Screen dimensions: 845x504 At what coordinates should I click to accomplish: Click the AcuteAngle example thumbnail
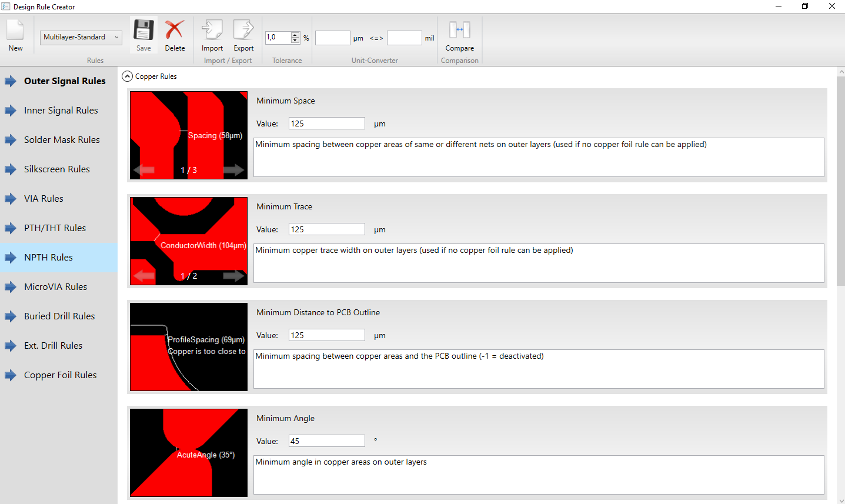pyautogui.click(x=189, y=453)
